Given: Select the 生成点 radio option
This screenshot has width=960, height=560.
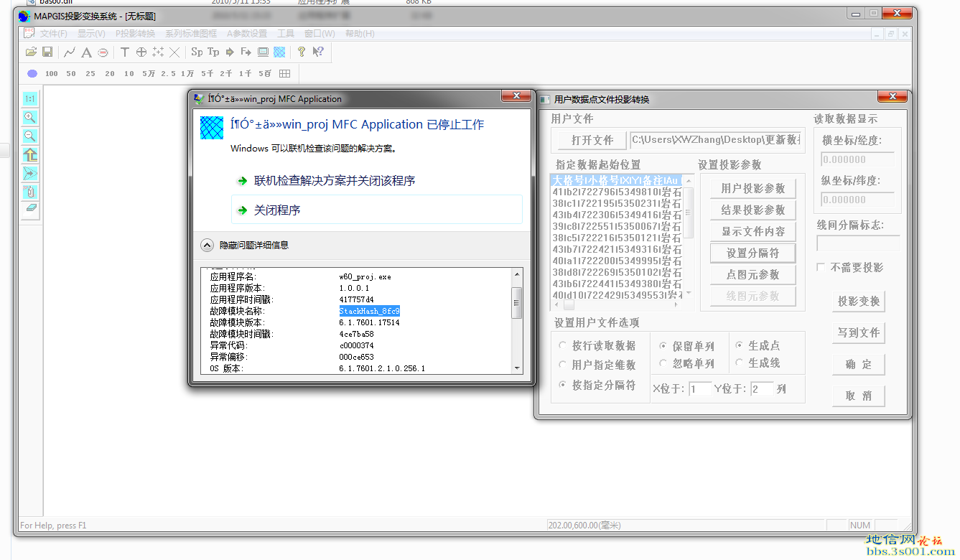Looking at the screenshot, I should (739, 345).
